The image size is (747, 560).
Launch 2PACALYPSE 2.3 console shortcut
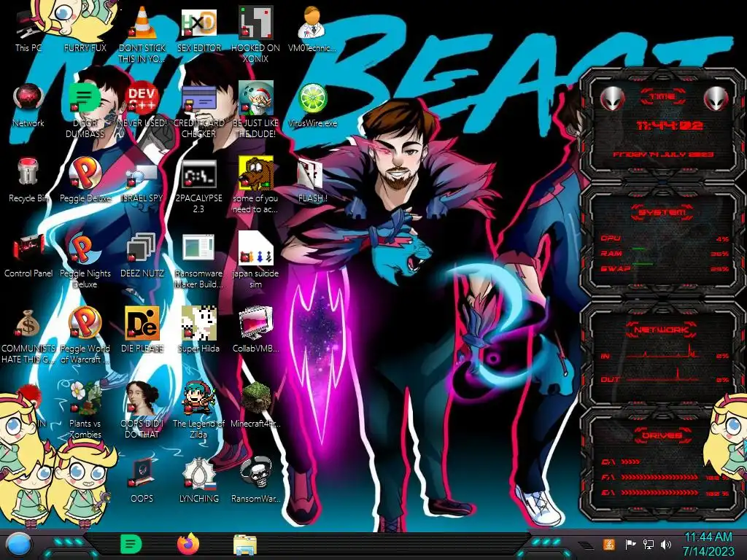[x=198, y=186]
